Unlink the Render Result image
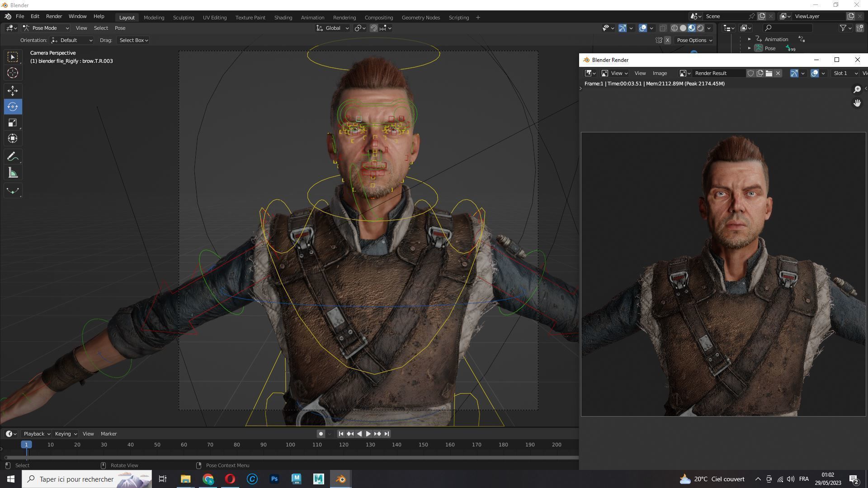 pos(778,73)
